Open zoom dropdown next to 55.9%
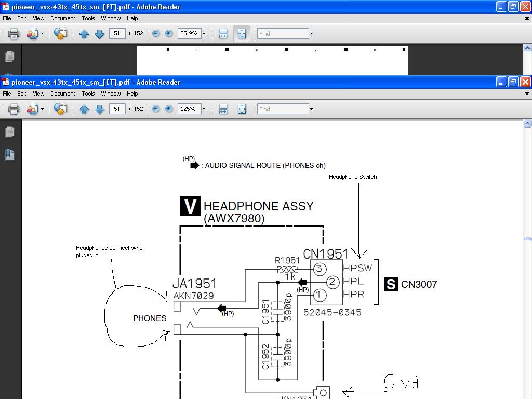Screen dimensions: 532x399 point(204,34)
